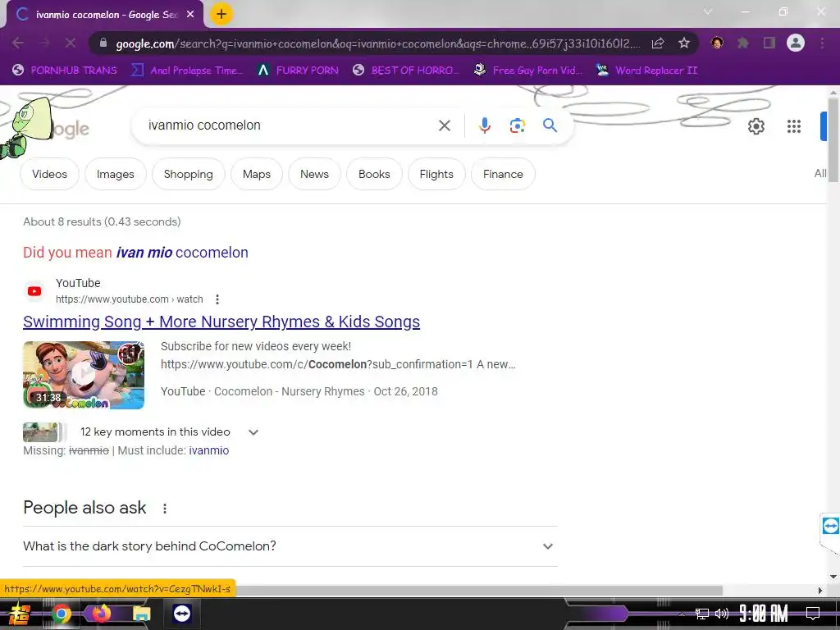Open more options for YouTube result
Viewport: 840px width, 630px height.
tap(217, 299)
